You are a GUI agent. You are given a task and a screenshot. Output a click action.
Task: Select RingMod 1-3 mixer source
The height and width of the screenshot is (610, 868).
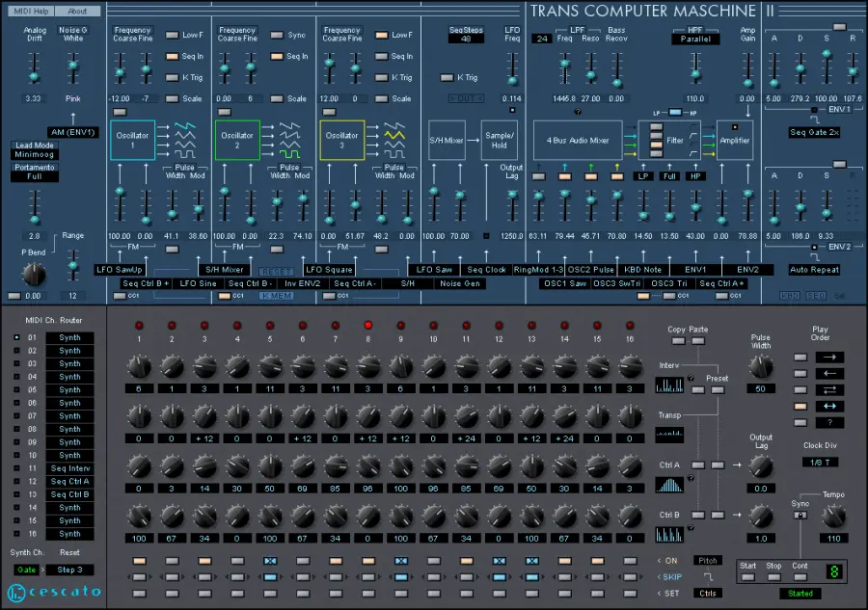(538, 270)
